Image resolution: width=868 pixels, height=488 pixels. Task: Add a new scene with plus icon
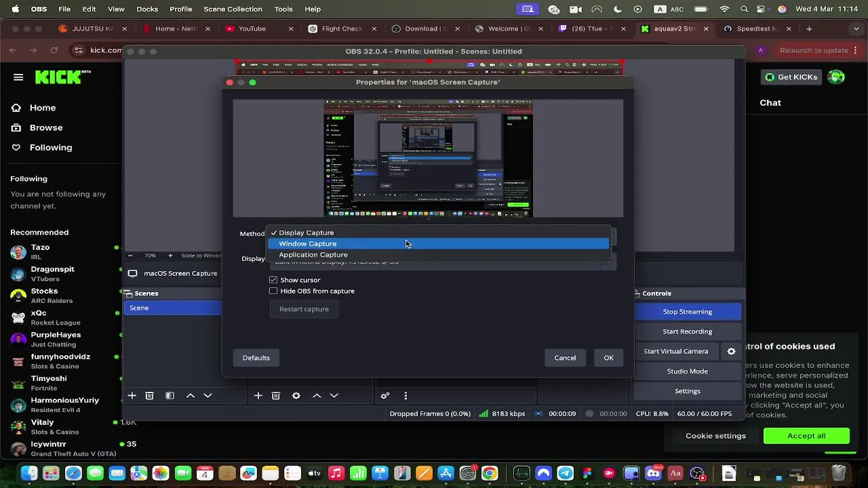coord(132,396)
